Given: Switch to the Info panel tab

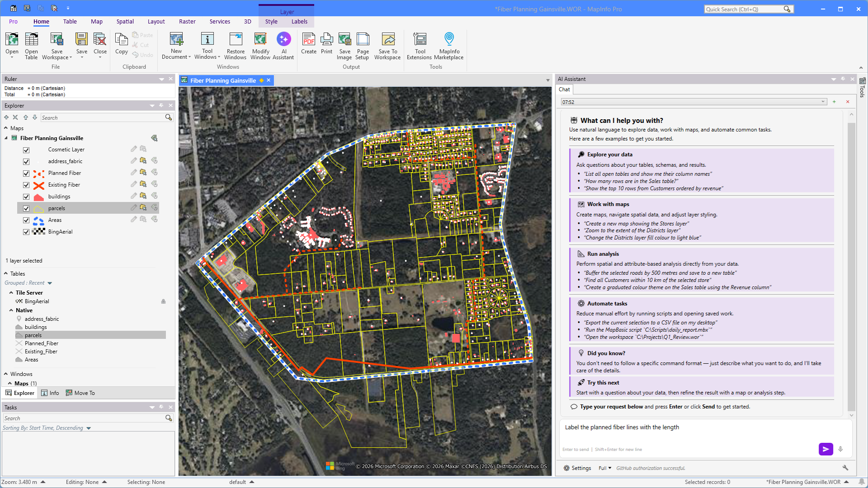Looking at the screenshot, I should [50, 393].
